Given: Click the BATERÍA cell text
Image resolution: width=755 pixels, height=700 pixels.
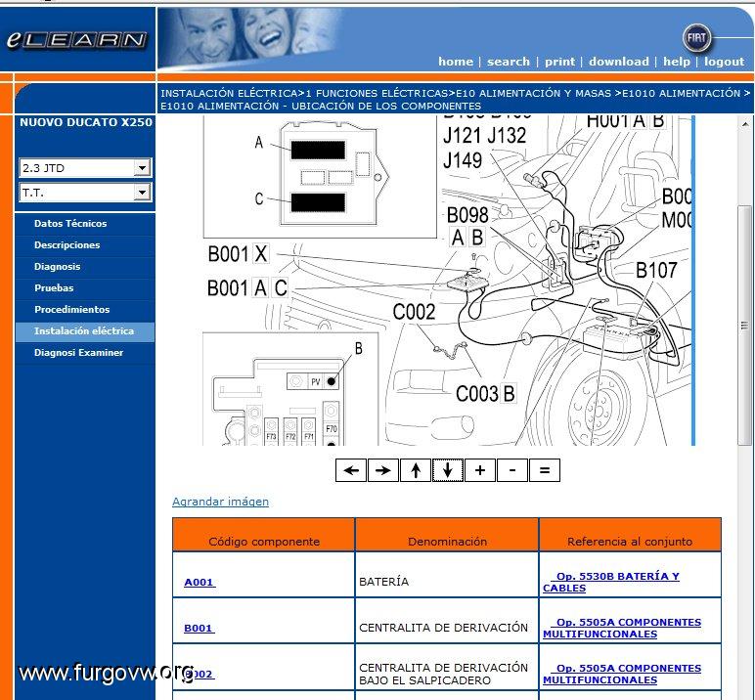Looking at the screenshot, I should pyautogui.click(x=383, y=582).
